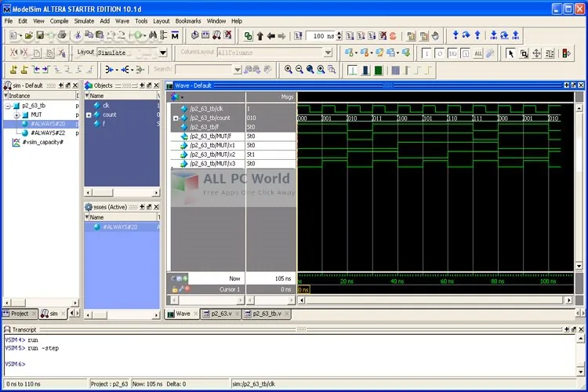Image resolution: width=588 pixels, height=392 pixels.
Task: Select #ALWAYS#22 in instance tree
Action: point(48,132)
